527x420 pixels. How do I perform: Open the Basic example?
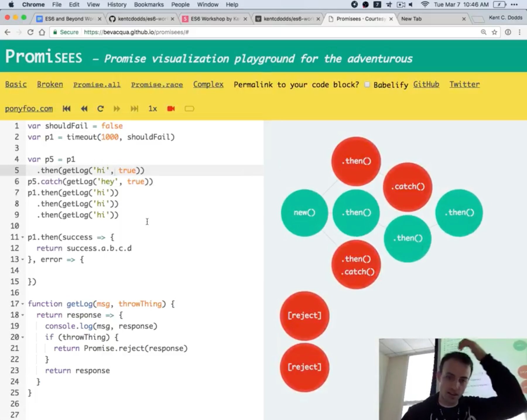[x=16, y=84]
